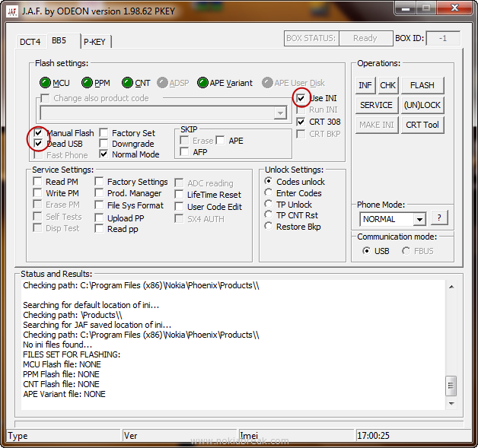
Task: Check the Prod. Manager checkbox
Action: (99, 192)
